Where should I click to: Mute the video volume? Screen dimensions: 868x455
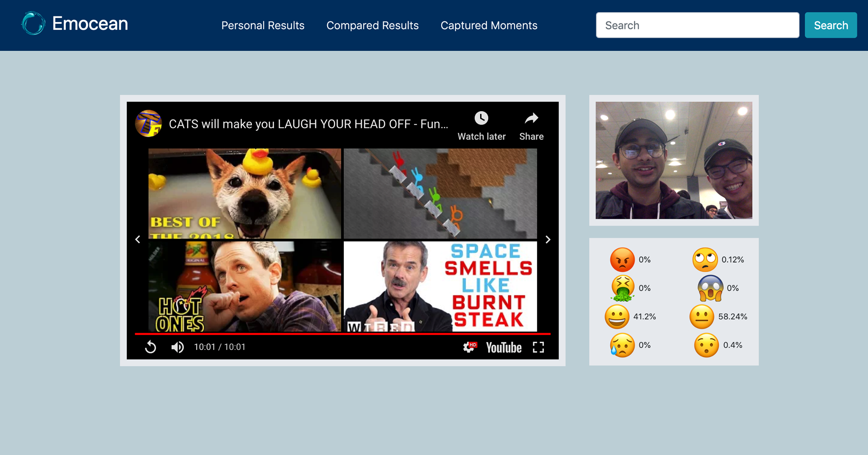pos(178,347)
